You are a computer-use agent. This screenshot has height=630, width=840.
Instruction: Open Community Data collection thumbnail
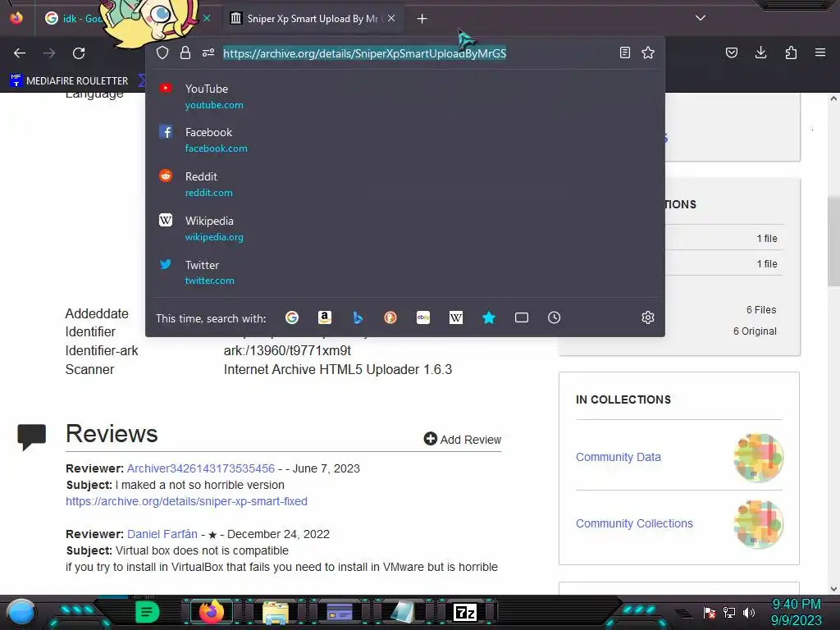pyautogui.click(x=759, y=458)
